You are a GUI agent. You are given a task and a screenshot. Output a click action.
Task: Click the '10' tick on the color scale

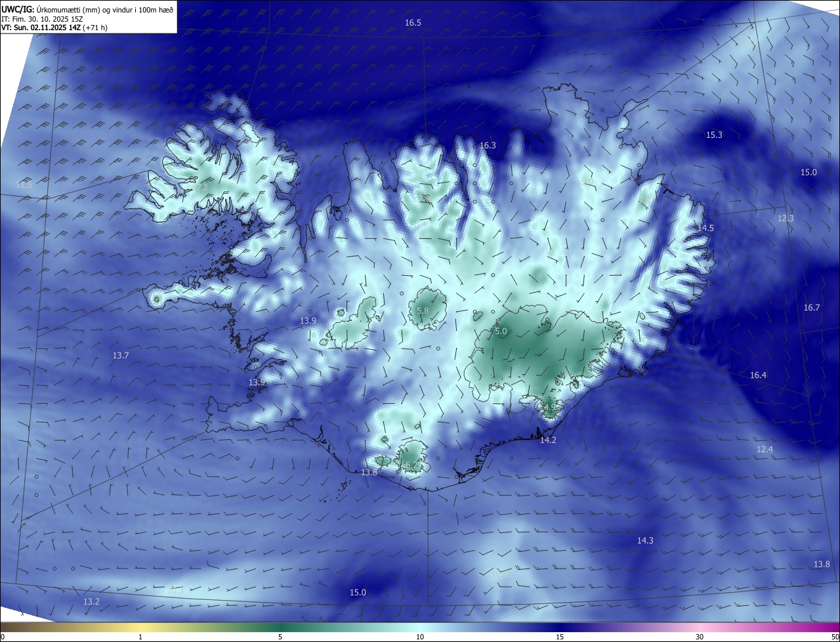point(420,637)
